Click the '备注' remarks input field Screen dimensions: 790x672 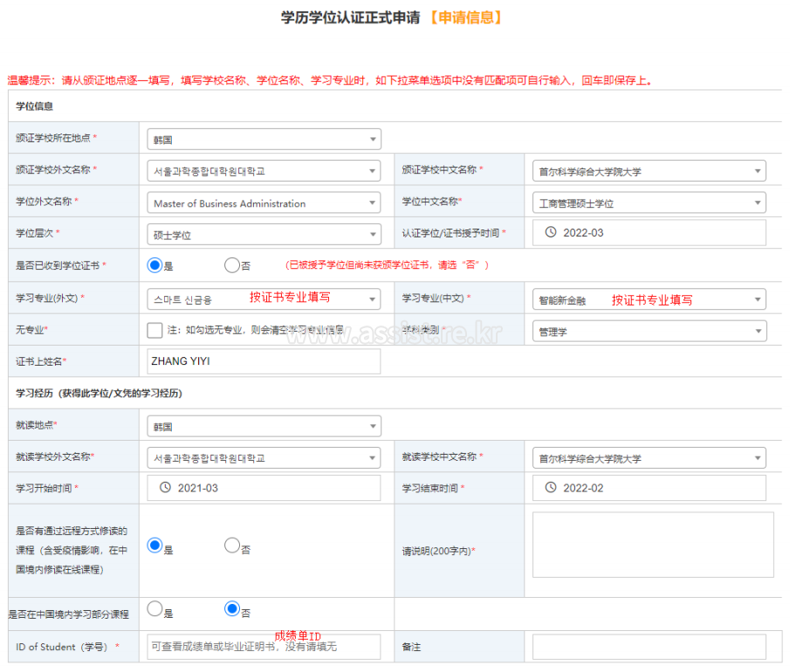649,647
